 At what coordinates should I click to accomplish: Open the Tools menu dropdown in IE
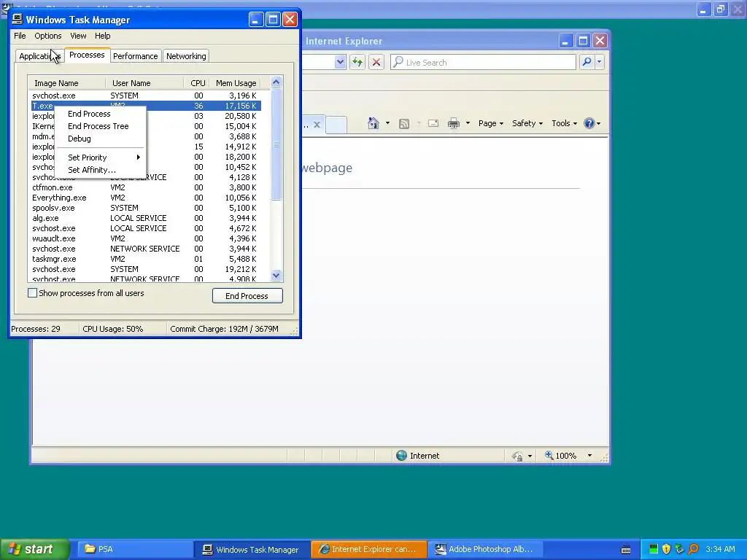point(564,123)
